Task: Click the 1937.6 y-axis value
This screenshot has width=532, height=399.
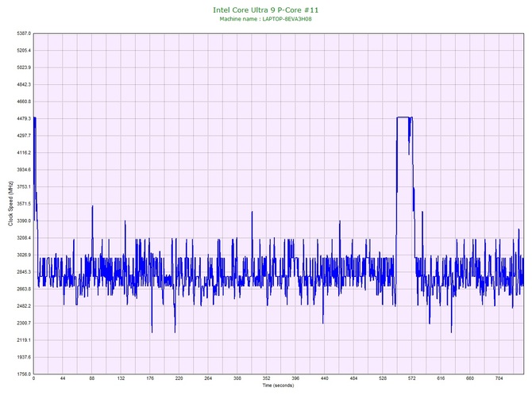Action: (24, 357)
